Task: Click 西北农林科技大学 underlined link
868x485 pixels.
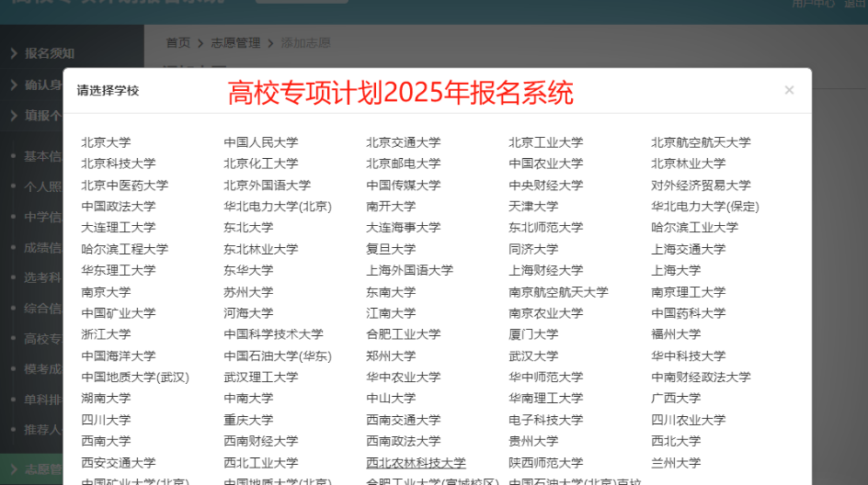Action: (x=416, y=463)
